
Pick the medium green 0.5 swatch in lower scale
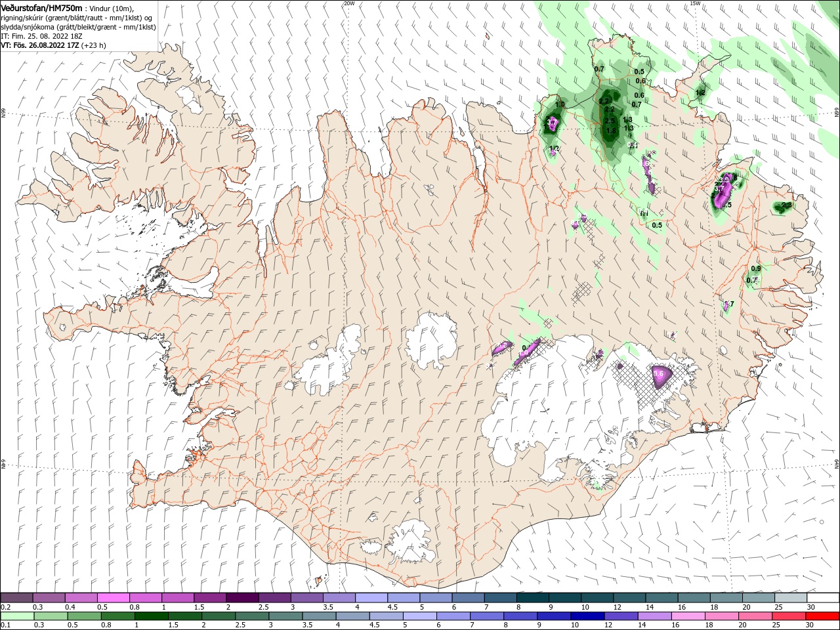(84, 616)
